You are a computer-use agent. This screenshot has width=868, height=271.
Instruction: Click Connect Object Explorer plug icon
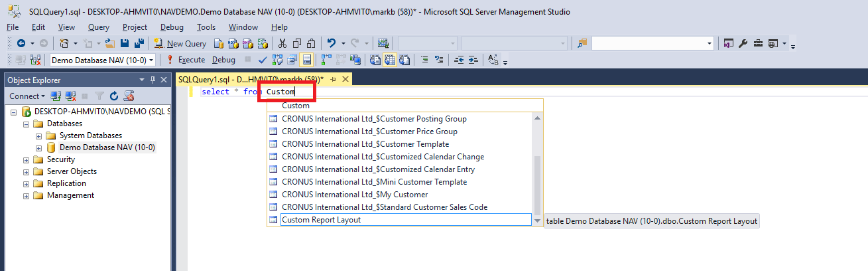[56, 96]
